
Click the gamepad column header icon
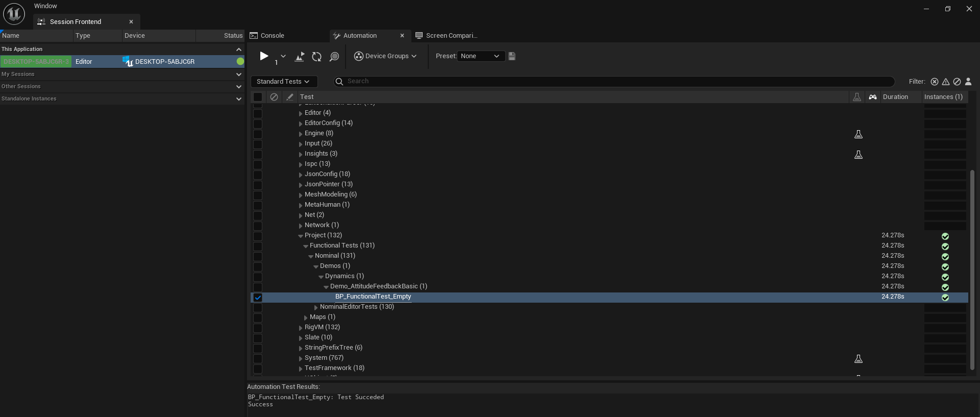[873, 97]
